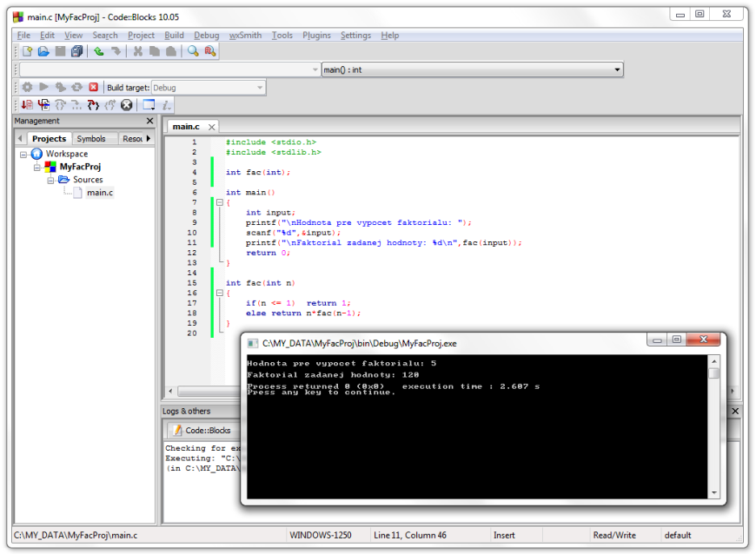Click scroll up arrow in console window
The image size is (756, 554).
[x=714, y=361]
